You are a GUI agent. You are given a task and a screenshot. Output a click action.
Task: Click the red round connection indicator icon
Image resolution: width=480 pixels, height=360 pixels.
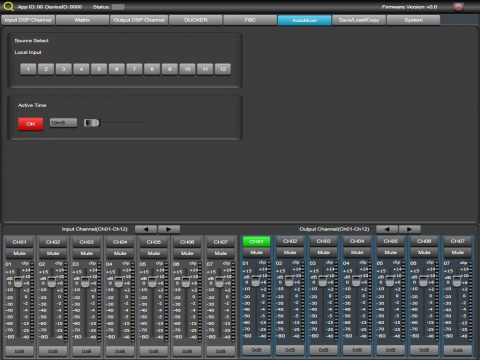pyautogui.click(x=459, y=7)
